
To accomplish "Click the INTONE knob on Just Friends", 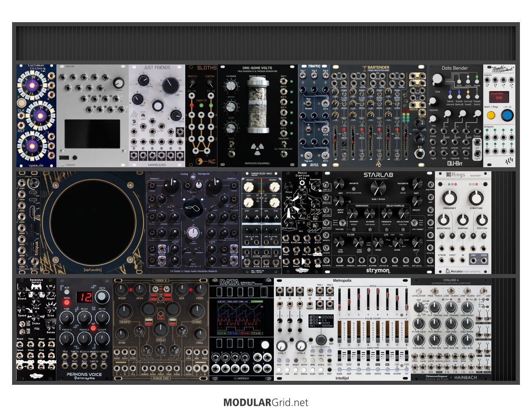I will (x=144, y=81).
